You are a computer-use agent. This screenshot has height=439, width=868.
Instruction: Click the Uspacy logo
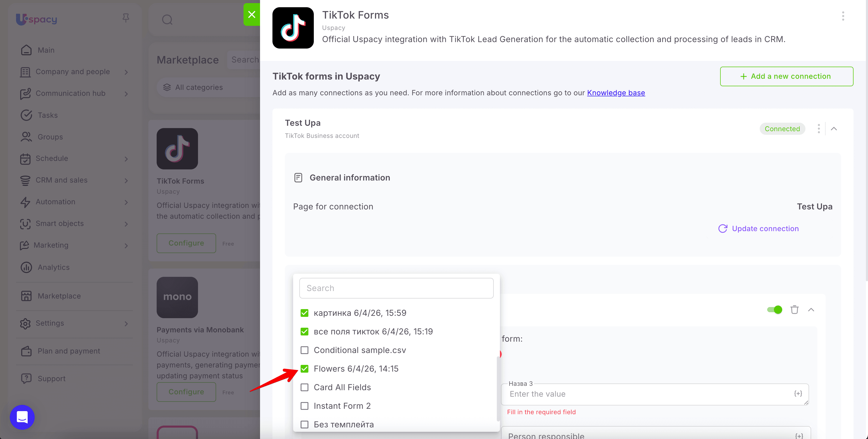(x=36, y=19)
